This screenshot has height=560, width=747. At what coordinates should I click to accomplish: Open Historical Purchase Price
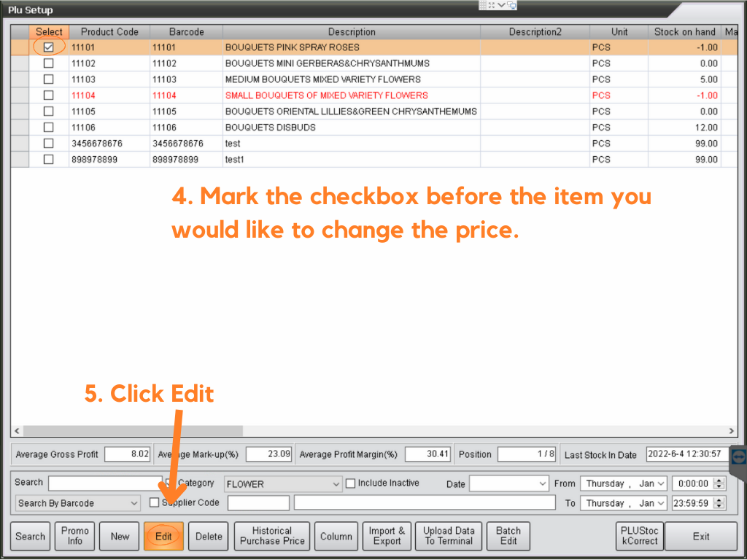272,536
